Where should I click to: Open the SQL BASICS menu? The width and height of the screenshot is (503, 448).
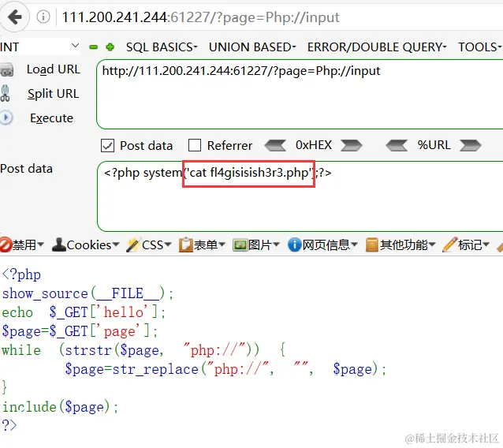coord(162,47)
